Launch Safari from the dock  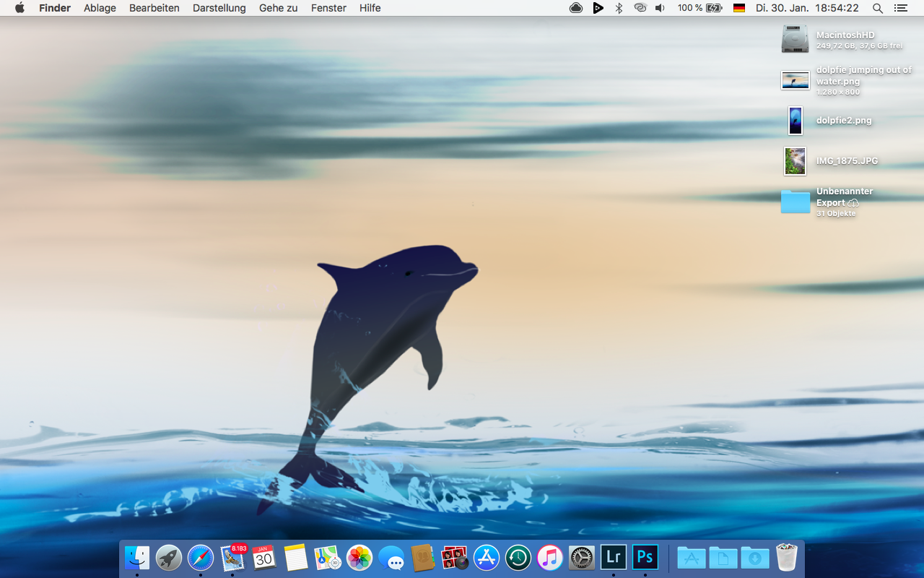[x=201, y=558]
